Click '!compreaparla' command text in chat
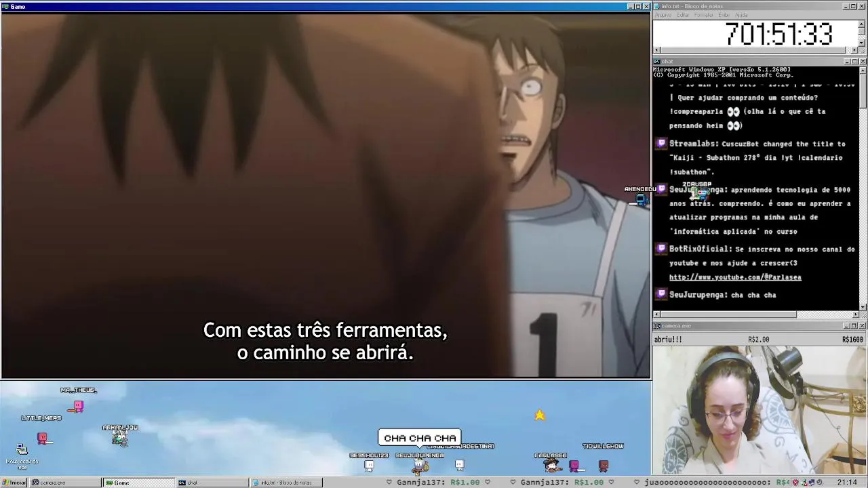 tap(697, 112)
